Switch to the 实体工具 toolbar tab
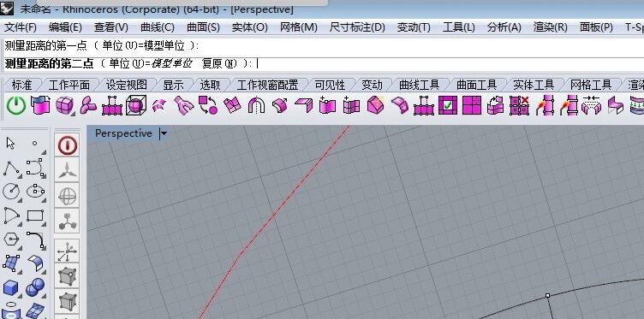 (534, 85)
